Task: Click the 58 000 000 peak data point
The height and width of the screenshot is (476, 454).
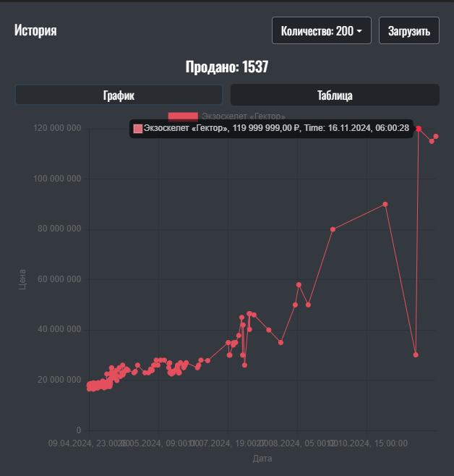Action: point(299,284)
